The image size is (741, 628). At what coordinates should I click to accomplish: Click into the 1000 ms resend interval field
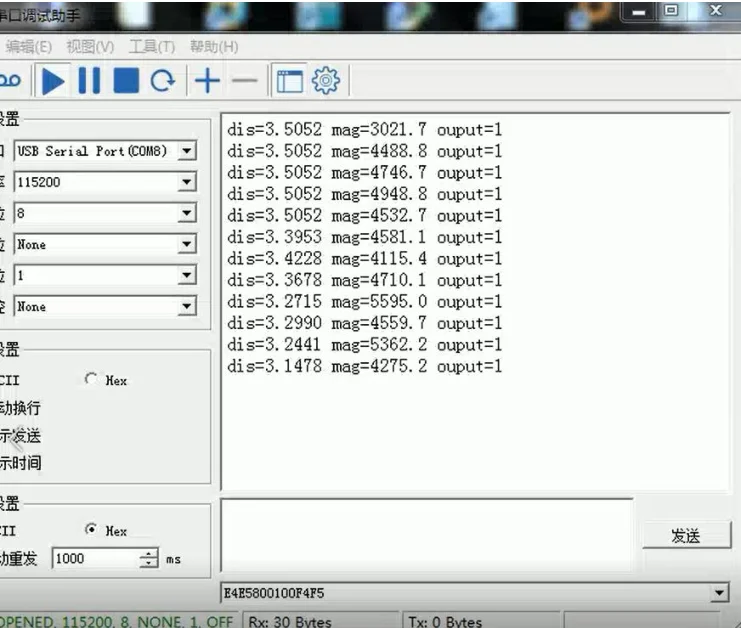tap(97, 559)
